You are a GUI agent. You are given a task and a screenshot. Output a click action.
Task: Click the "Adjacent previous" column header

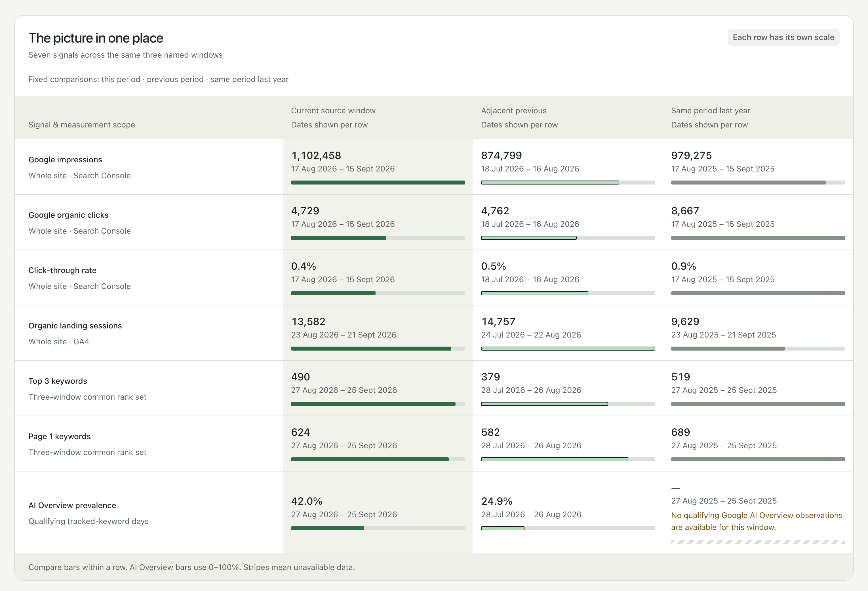[x=513, y=111]
